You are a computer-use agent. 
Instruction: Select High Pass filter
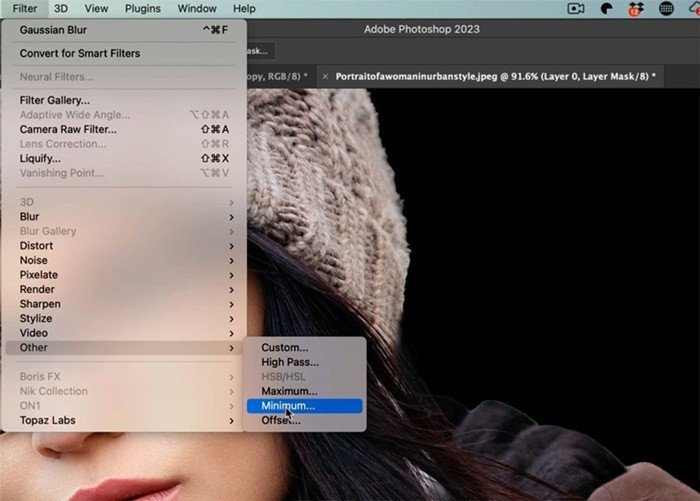tap(290, 362)
